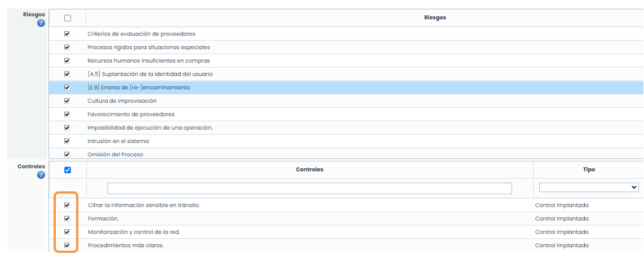This screenshot has height=254, width=644.
Task: Uncheck the 'Formación.' control checkbox
Action: [68, 218]
